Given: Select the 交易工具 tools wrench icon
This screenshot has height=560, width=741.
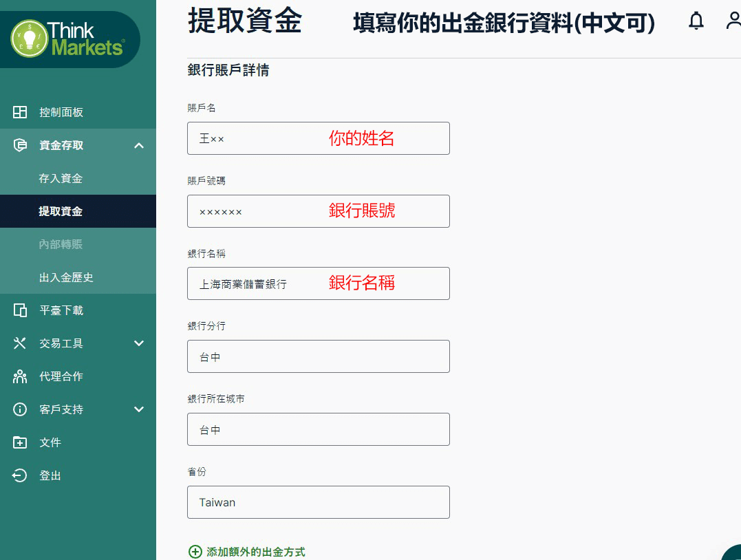Looking at the screenshot, I should pyautogui.click(x=20, y=343).
